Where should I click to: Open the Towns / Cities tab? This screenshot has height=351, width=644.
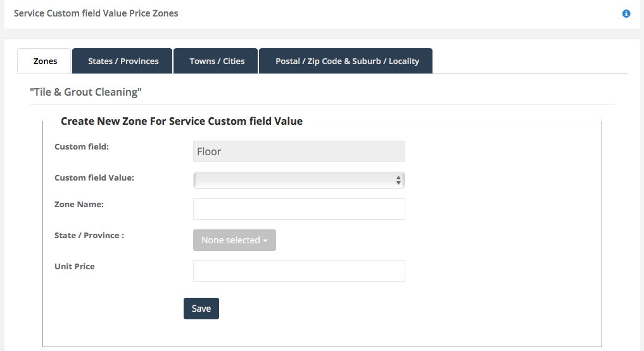(x=216, y=61)
